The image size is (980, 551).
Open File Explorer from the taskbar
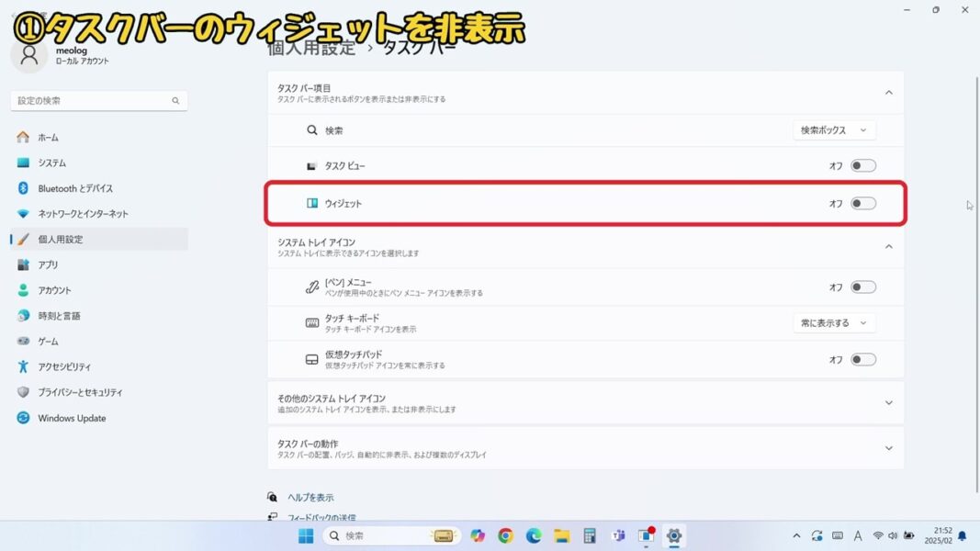561,536
